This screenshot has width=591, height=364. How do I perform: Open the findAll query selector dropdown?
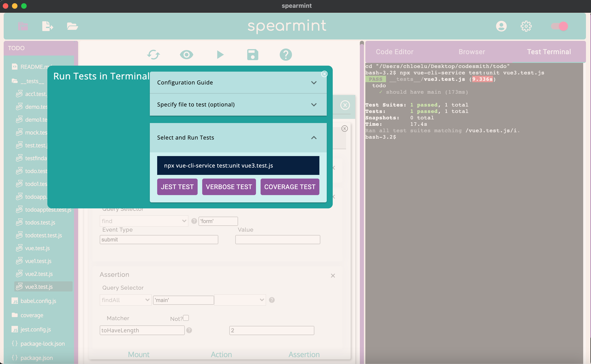pos(125,300)
